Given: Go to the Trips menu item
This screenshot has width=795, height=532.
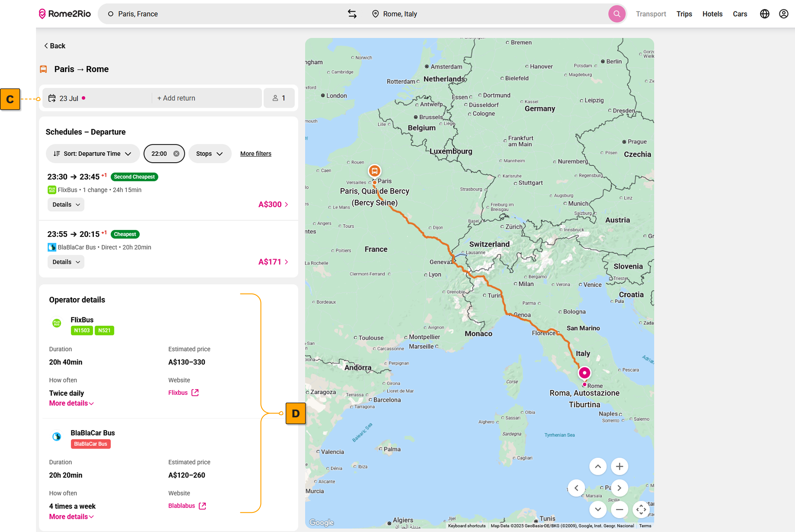Looking at the screenshot, I should click(x=684, y=14).
